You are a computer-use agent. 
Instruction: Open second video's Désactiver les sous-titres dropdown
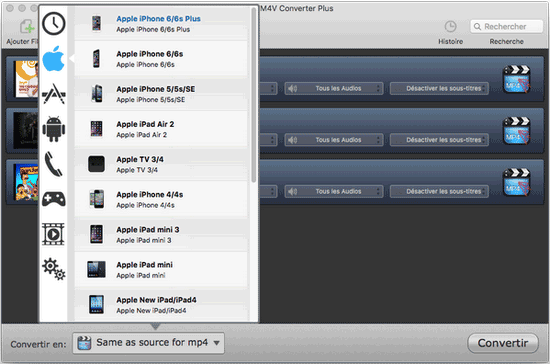439,140
